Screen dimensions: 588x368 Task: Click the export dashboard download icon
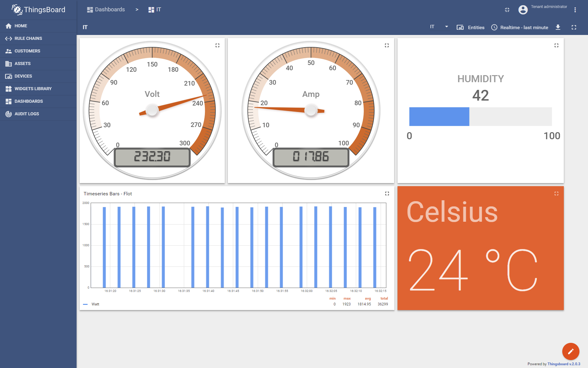tap(558, 27)
